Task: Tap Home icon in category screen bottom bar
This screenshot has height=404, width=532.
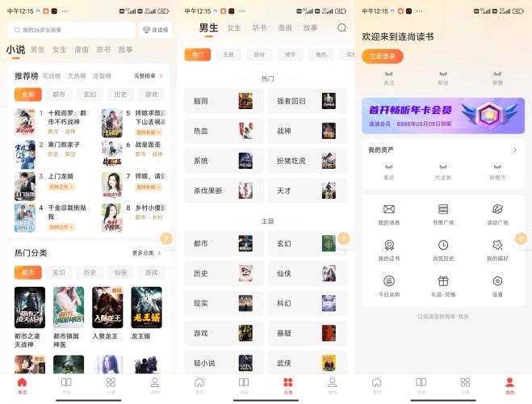Action: coord(199,383)
